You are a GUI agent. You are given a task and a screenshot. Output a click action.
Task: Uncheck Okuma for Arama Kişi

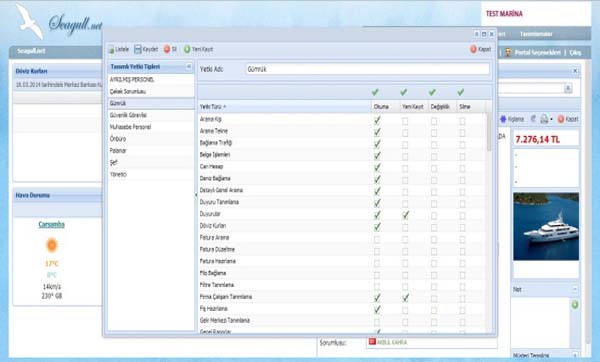377,121
